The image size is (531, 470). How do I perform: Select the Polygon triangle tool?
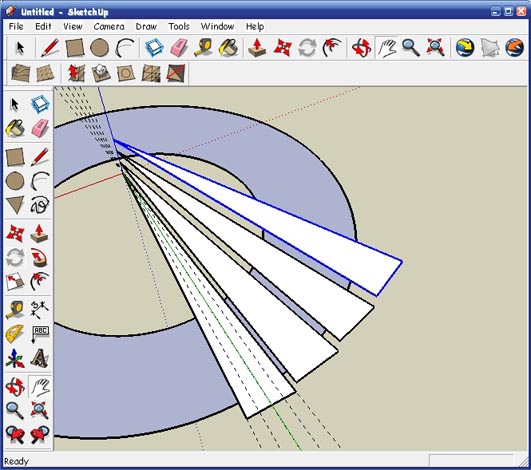15,205
